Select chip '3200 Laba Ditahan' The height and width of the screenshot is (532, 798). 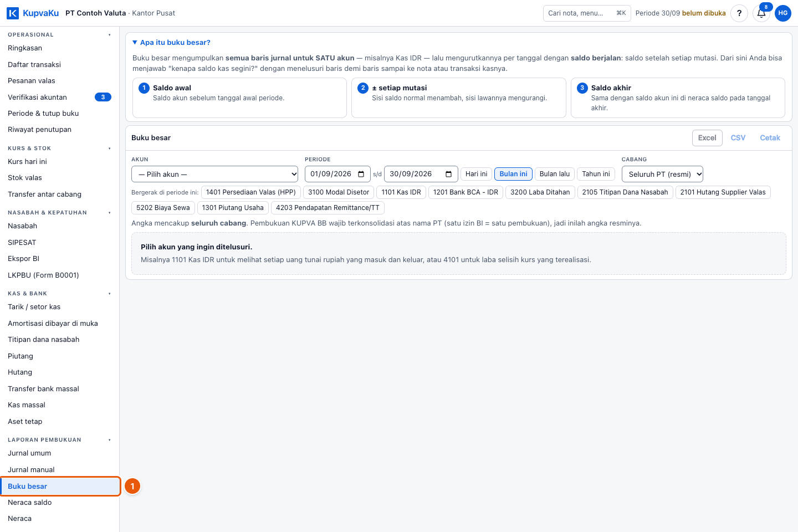tap(540, 192)
